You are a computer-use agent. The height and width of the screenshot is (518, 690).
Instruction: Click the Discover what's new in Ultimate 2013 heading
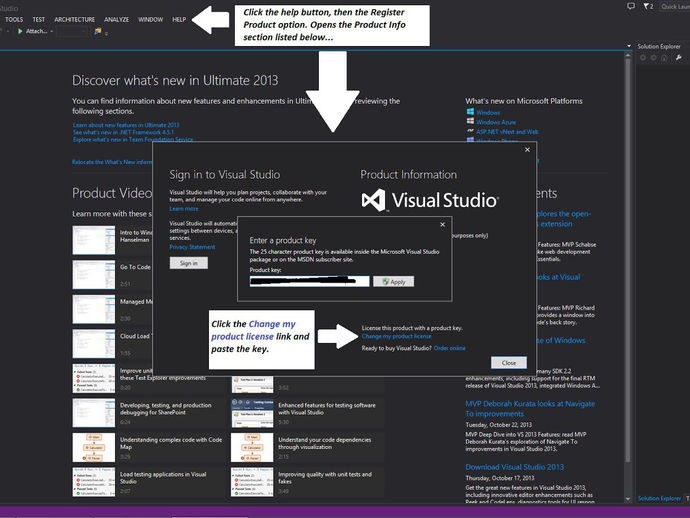(175, 81)
